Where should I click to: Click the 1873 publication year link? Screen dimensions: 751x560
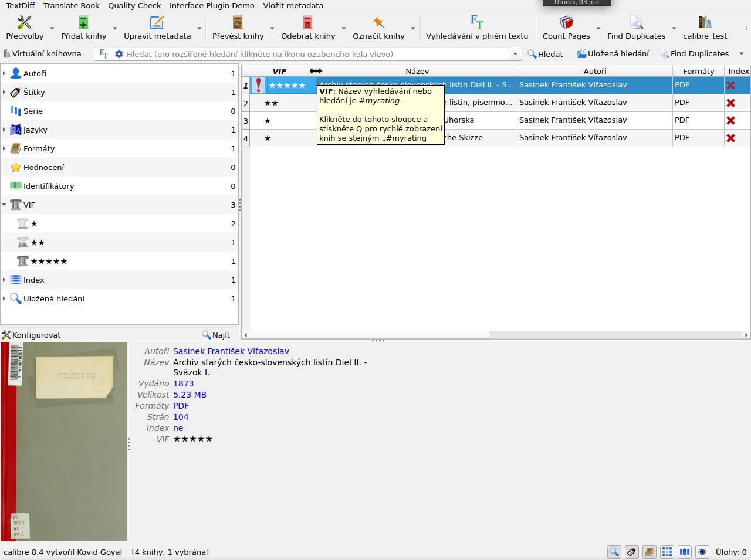tap(183, 383)
